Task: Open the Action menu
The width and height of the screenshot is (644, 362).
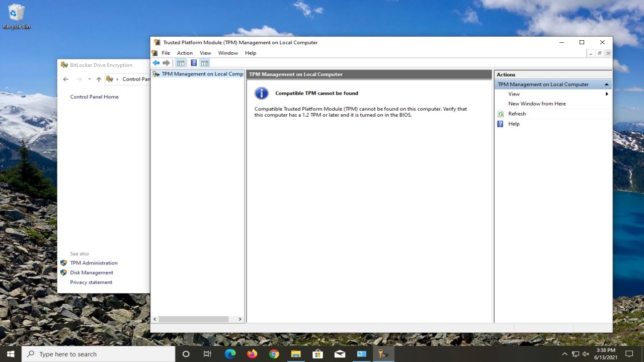Action: tap(185, 53)
